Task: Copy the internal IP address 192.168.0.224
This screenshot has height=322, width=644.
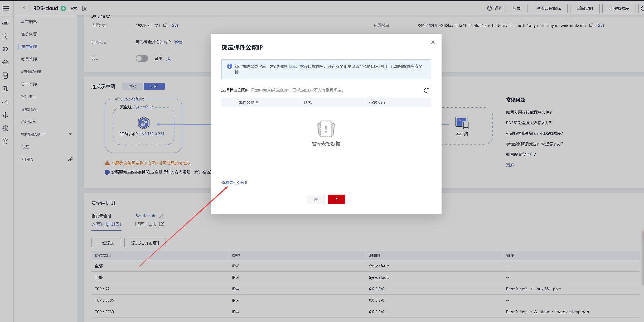Action: (x=165, y=25)
